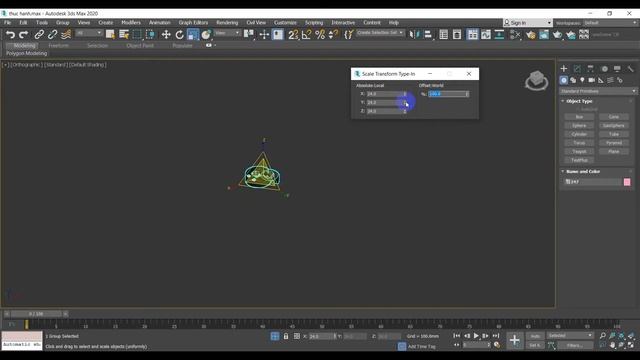Click the Select and Link chain icon
Viewport: 640px width, 360px height.
pyautogui.click(x=39, y=35)
